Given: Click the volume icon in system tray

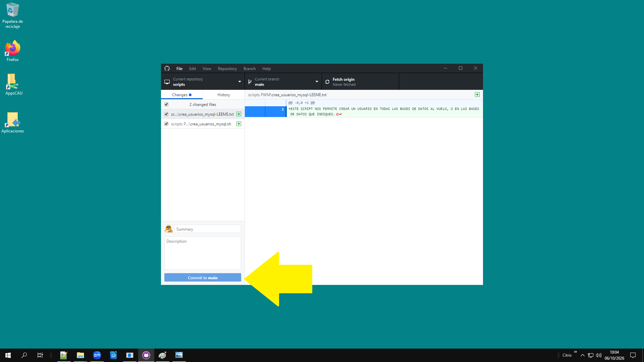Looking at the screenshot, I should [x=599, y=355].
